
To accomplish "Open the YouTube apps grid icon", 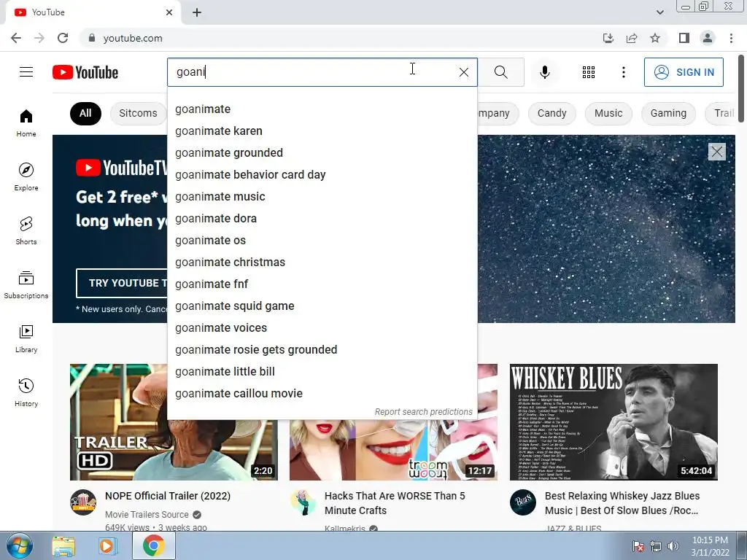I will (589, 72).
